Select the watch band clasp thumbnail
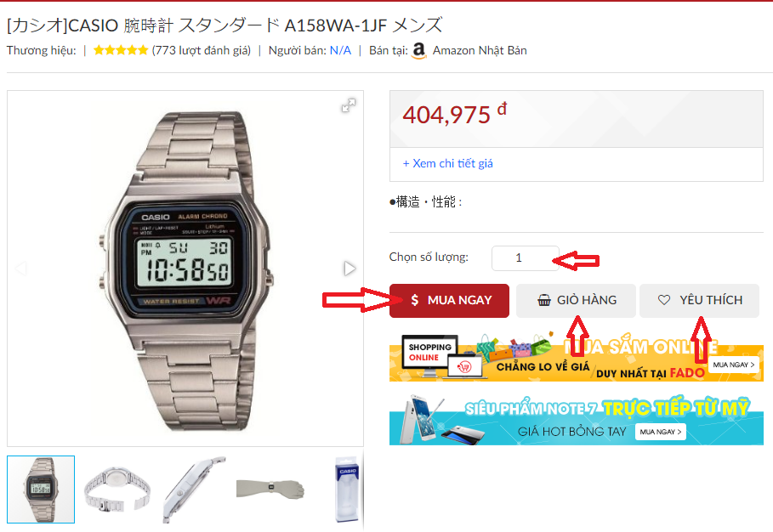Screen dimensions: 773x532 [x=117, y=490]
